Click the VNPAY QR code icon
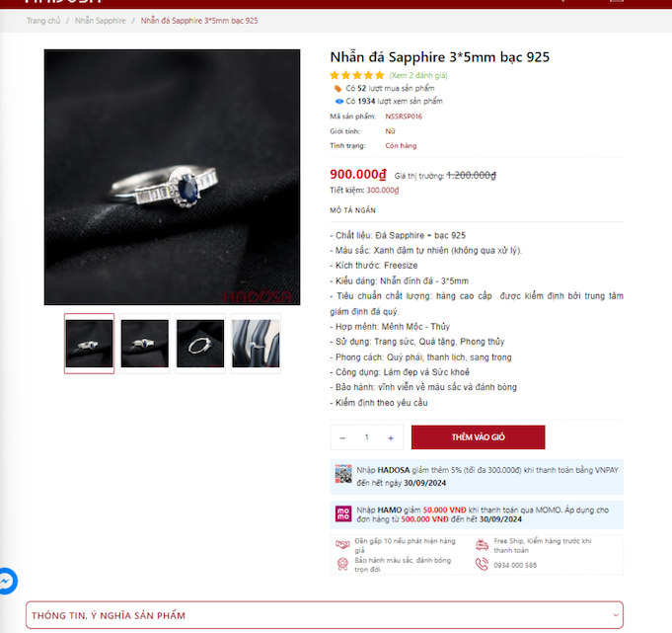 pos(342,473)
